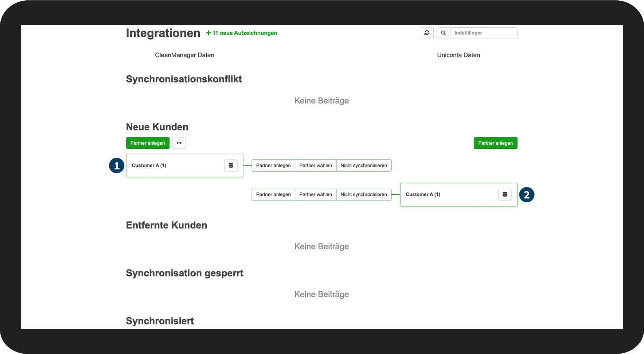Focus the Indstillinger search field
This screenshot has height=354, width=644.
tap(484, 33)
